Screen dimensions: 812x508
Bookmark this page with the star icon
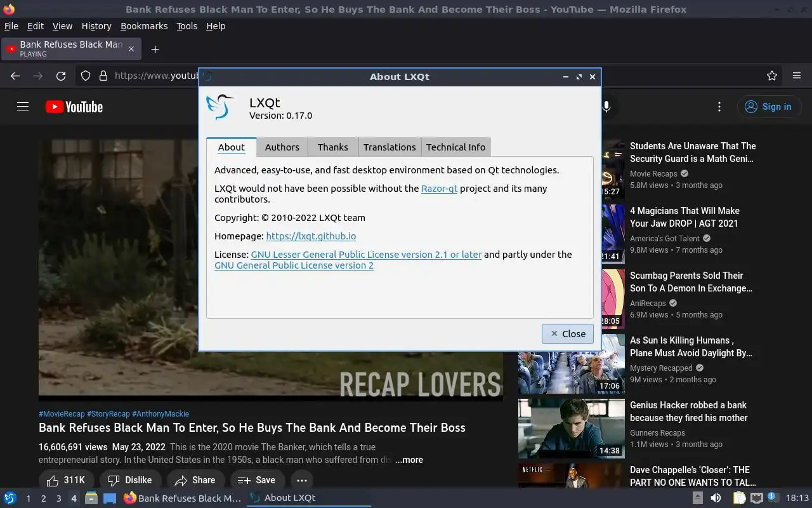point(772,76)
